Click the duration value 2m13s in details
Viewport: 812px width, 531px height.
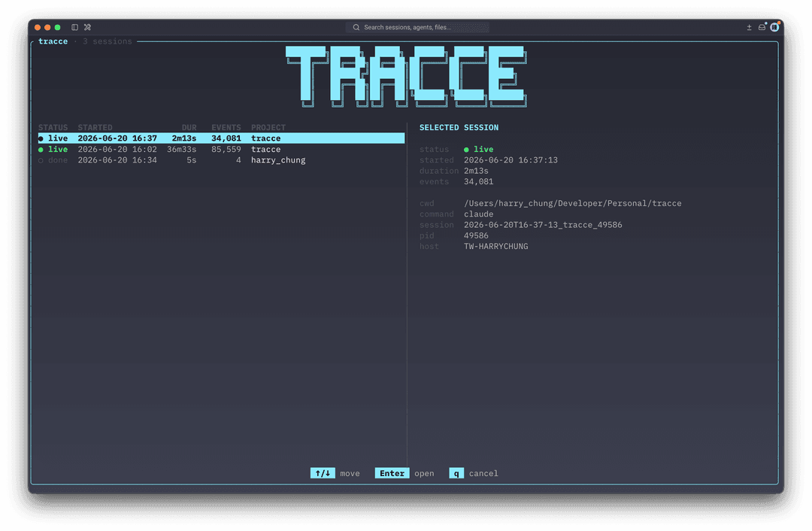point(476,171)
